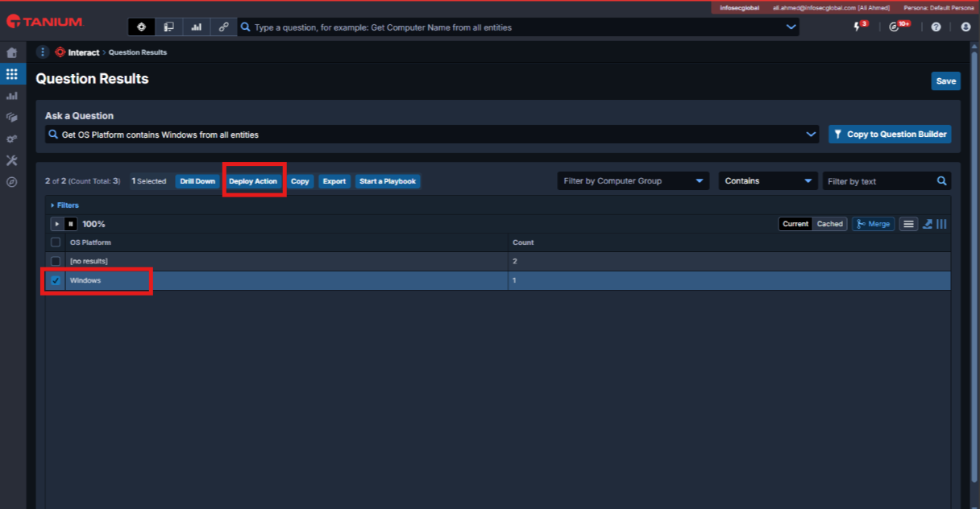Click the red Interact logo icon in breadcrumb
980x509 pixels.
pyautogui.click(x=60, y=52)
